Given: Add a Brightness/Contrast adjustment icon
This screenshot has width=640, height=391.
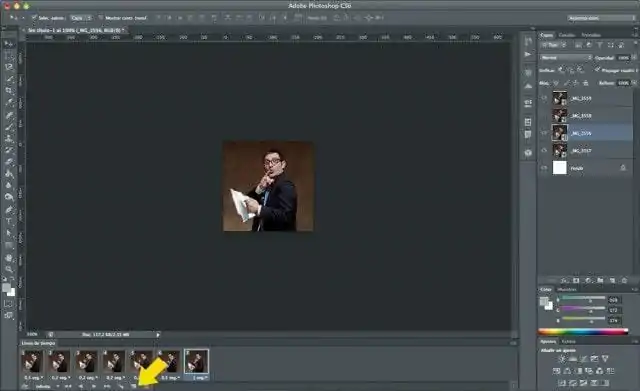Looking at the screenshot, I should pos(562,359).
